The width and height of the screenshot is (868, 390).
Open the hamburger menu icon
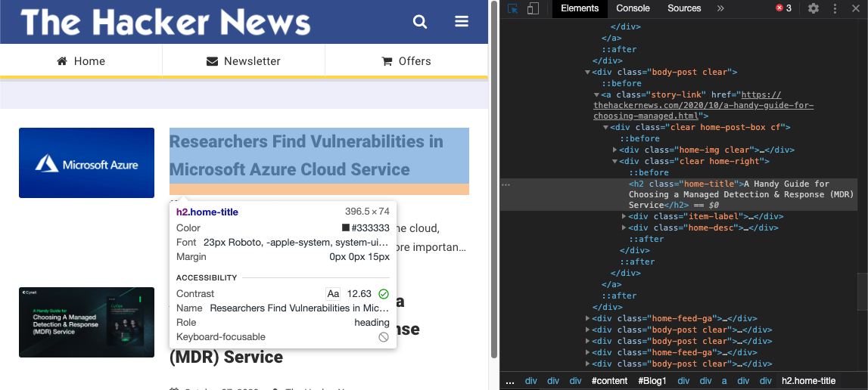(x=462, y=22)
